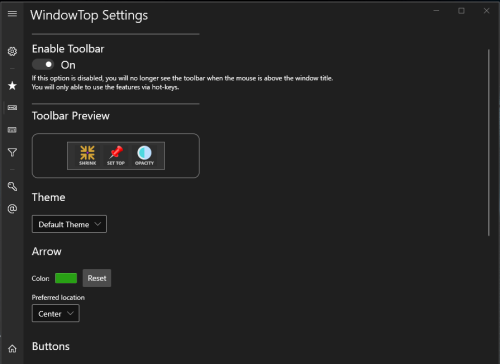Click the Preferred location label

tap(58, 297)
